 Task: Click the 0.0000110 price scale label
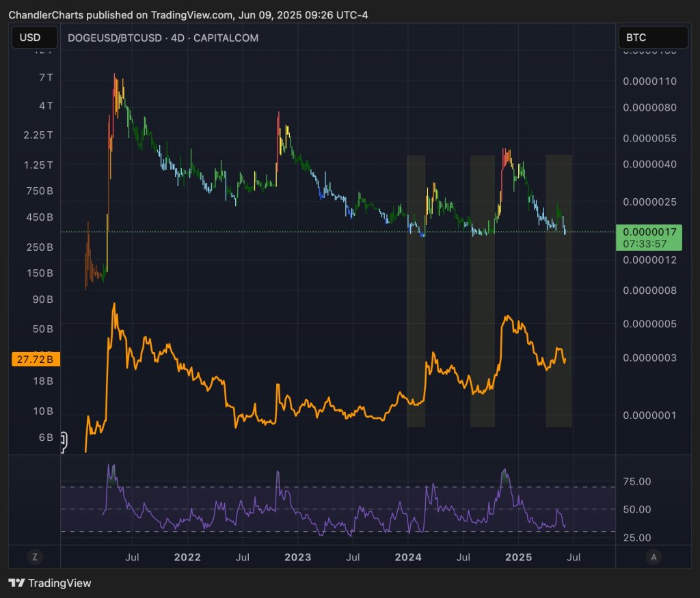coord(649,81)
